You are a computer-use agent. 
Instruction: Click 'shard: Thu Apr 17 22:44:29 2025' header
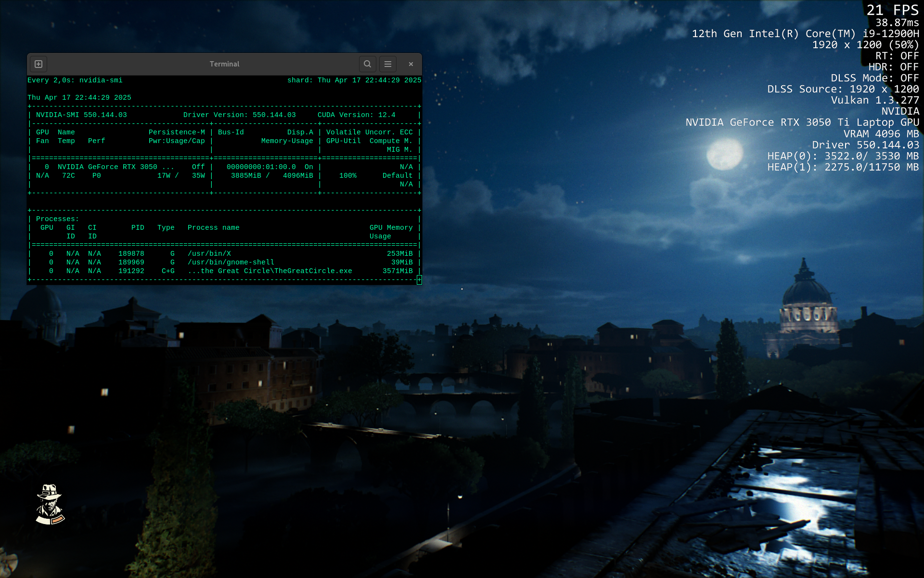click(354, 80)
